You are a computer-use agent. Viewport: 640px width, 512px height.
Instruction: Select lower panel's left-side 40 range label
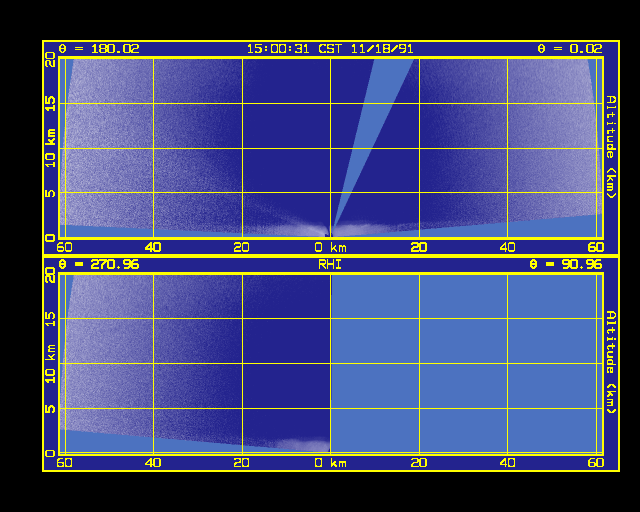(153, 463)
